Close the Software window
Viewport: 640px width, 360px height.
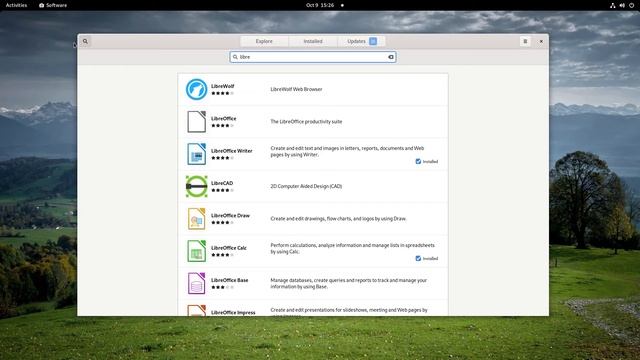pos(541,41)
